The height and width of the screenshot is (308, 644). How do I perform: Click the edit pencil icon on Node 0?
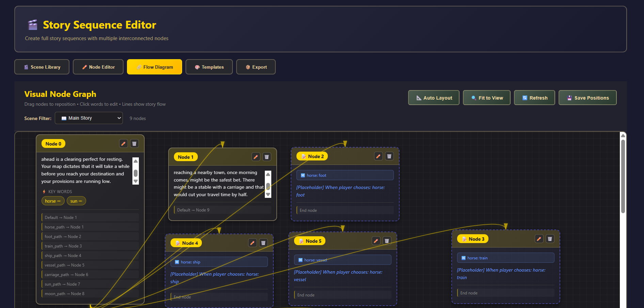123,144
